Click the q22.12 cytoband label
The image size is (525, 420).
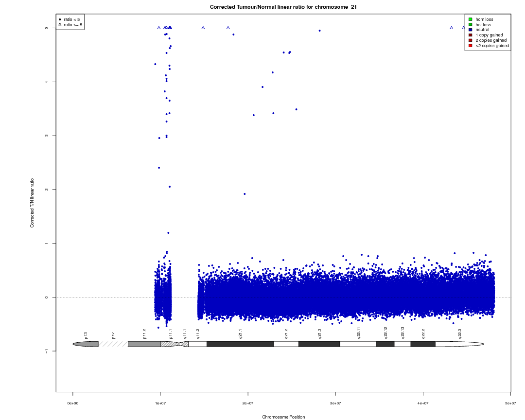pyautogui.click(x=385, y=333)
